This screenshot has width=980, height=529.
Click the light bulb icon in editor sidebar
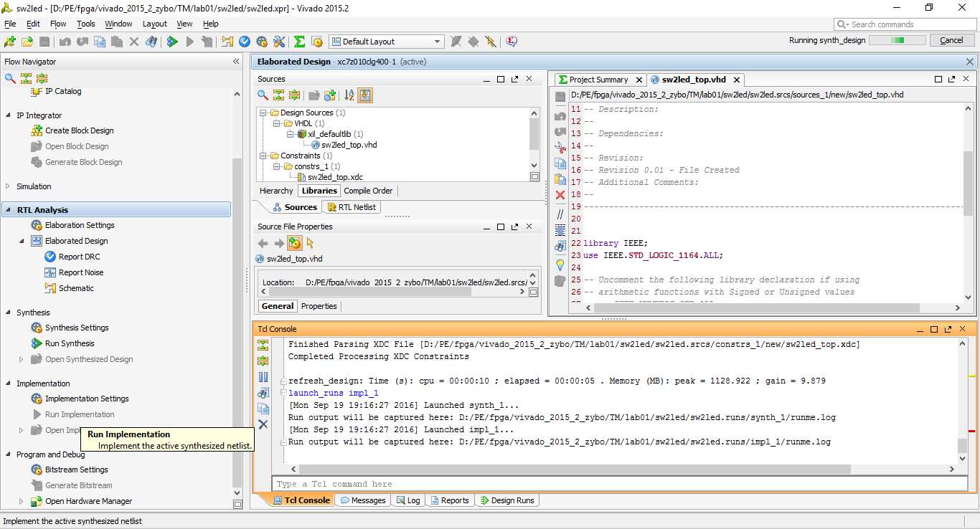tap(560, 265)
